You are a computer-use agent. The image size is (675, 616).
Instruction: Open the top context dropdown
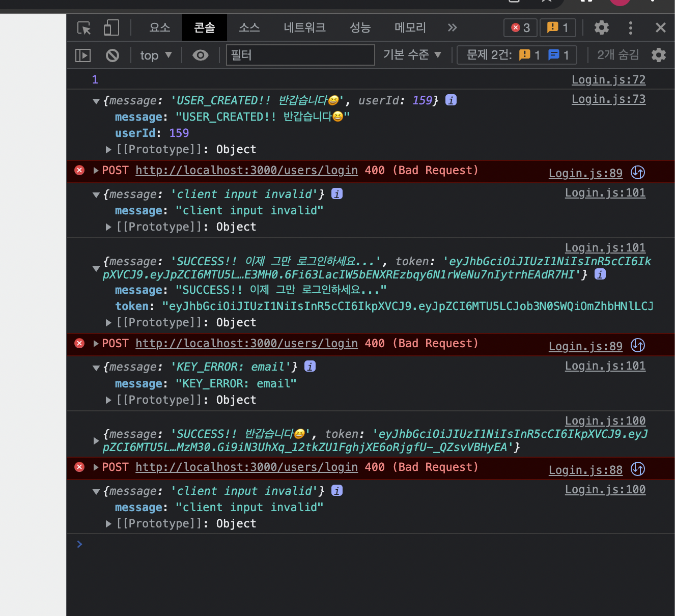coord(156,55)
